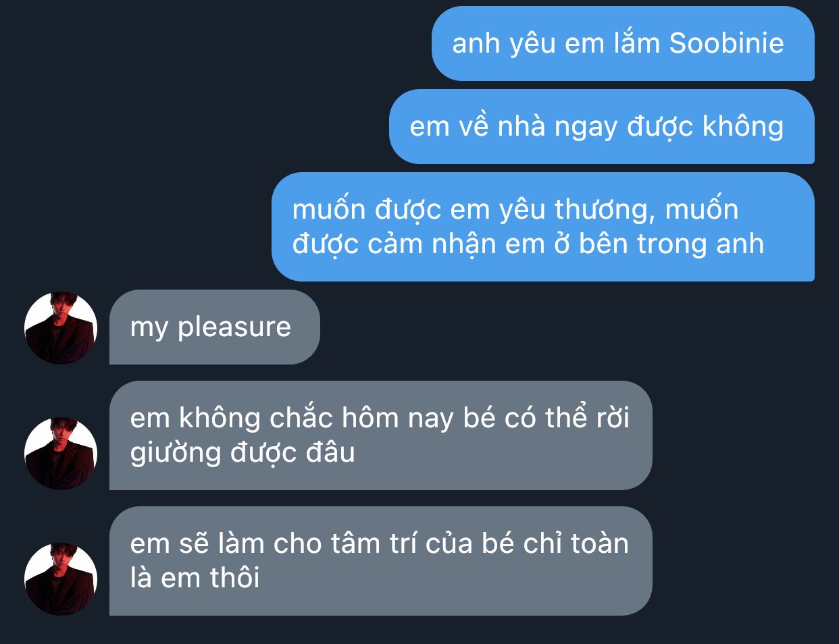Click 'là em thôi' text in last message
Screen dimensions: 839x644
point(195,578)
